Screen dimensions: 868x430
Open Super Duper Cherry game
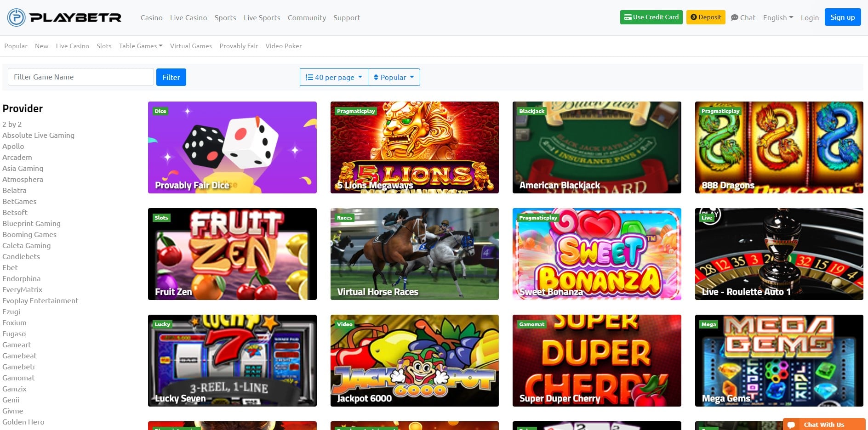coord(597,361)
